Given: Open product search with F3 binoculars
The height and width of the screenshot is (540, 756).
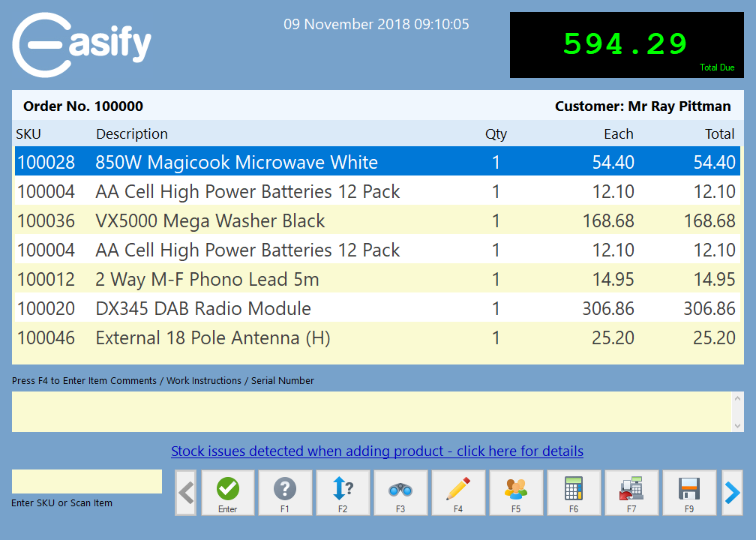Looking at the screenshot, I should [400, 492].
